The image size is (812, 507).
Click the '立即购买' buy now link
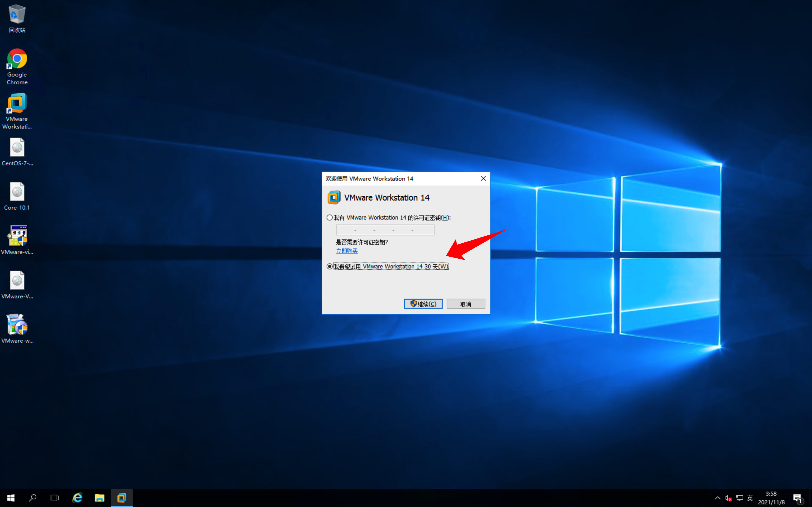(x=347, y=251)
